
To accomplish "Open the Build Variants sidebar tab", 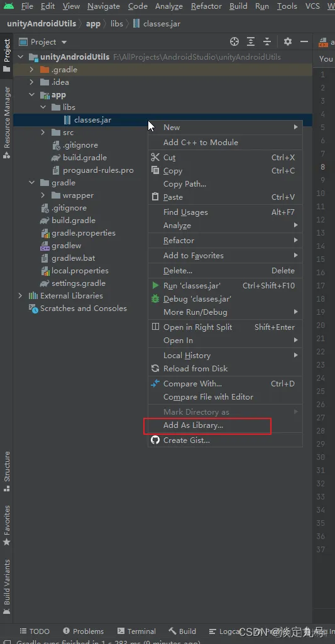I will [6, 586].
